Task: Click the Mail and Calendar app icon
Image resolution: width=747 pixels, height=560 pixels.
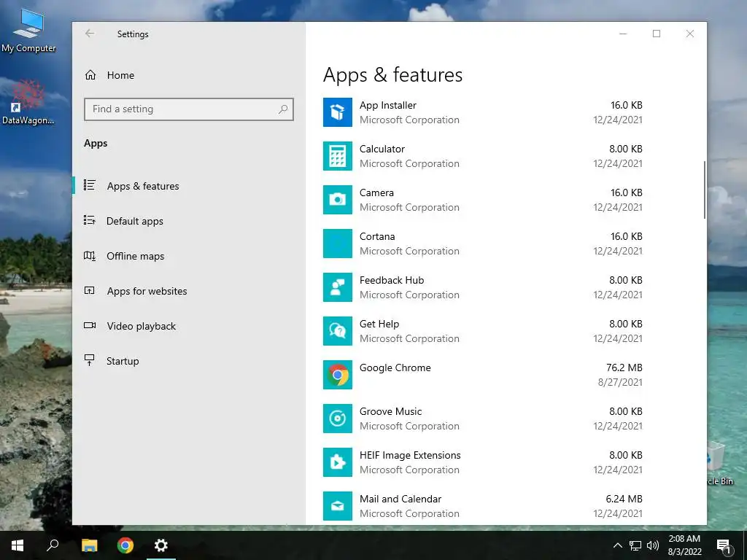Action: (x=337, y=506)
